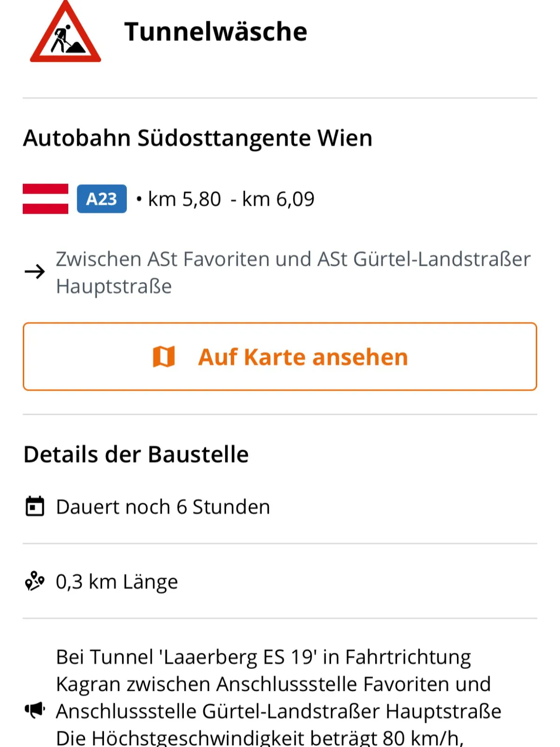This screenshot has width=560, height=747.
Task: Tap the roadworks warning triangle icon
Action: (65, 33)
